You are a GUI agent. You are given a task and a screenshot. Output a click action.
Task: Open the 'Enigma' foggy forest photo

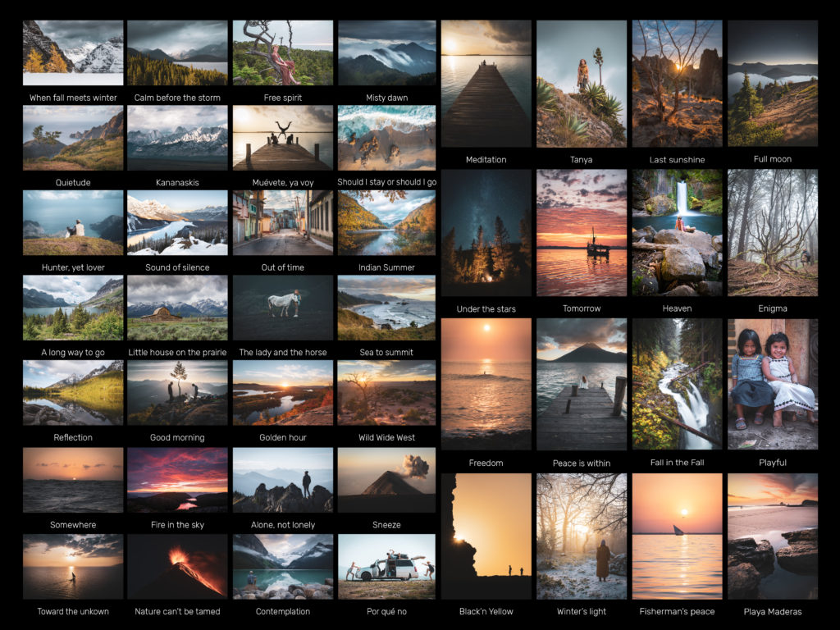773,233
